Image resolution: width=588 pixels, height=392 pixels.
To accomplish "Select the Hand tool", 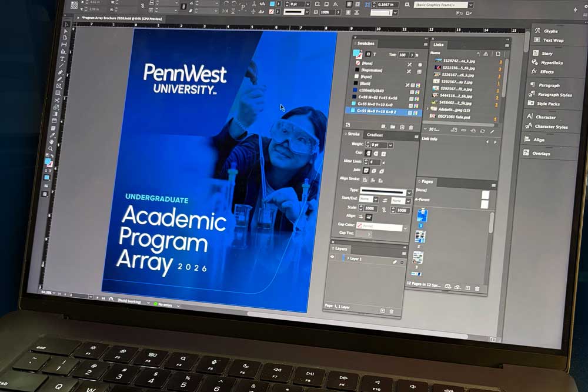I will click(x=52, y=142).
